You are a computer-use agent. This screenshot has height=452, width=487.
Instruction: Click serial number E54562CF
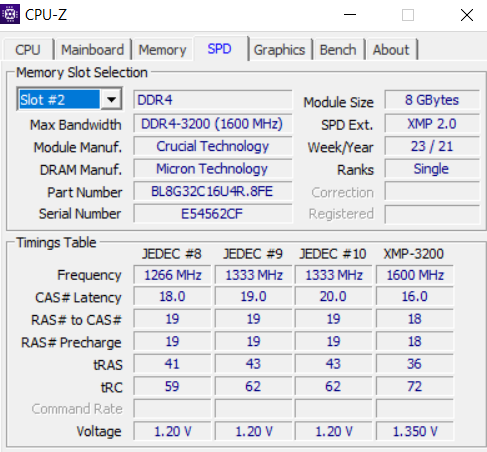click(x=213, y=214)
